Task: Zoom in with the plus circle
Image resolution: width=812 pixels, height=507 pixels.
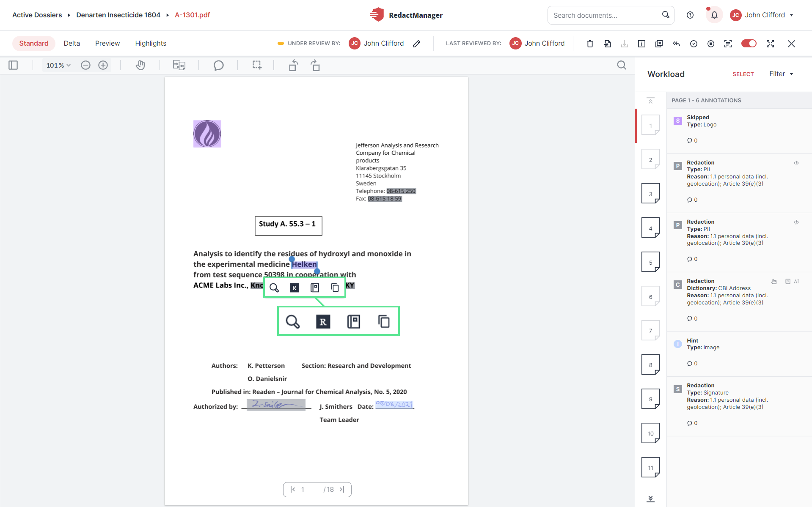Action: [x=103, y=65]
